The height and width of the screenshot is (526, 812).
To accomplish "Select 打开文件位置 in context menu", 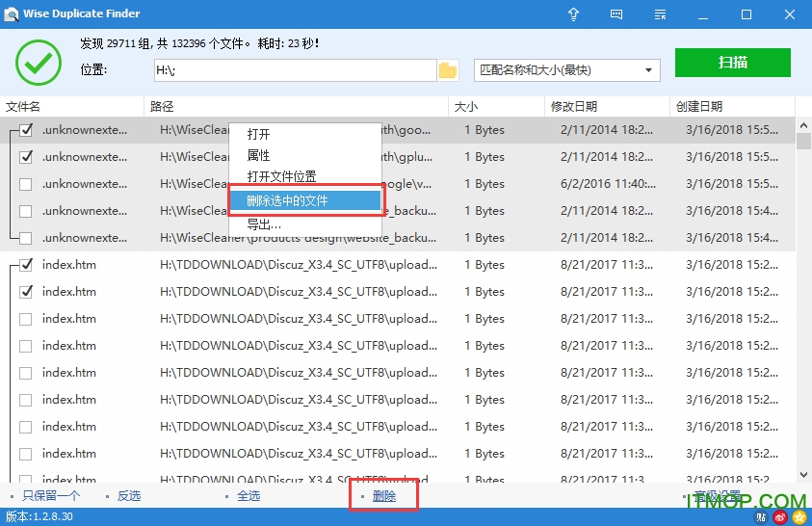I will pos(281,176).
